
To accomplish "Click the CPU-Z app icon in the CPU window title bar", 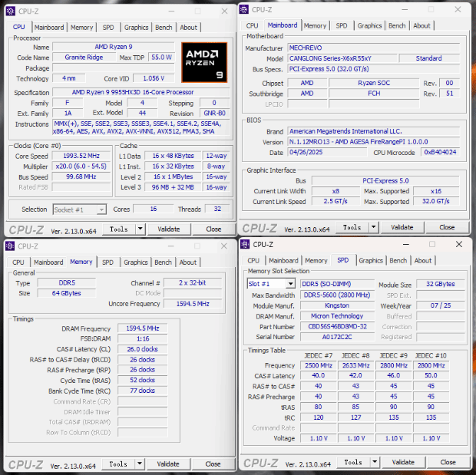I will 10,12.
